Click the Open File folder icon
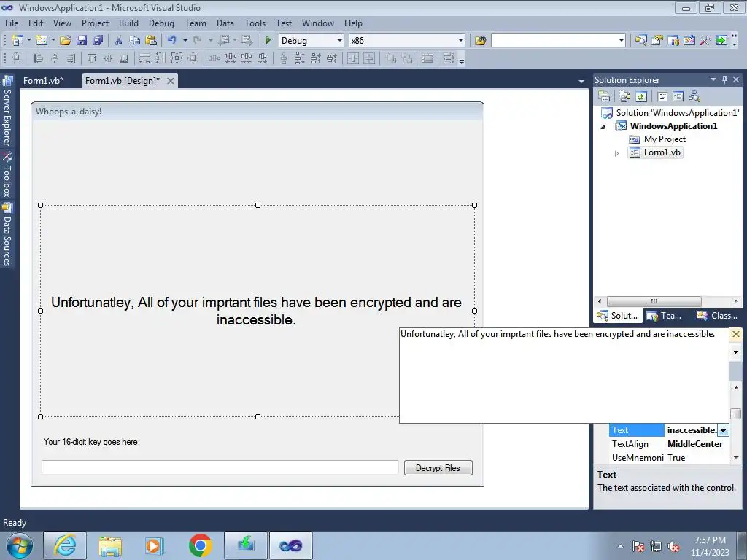The width and height of the screenshot is (747, 560). click(x=65, y=41)
